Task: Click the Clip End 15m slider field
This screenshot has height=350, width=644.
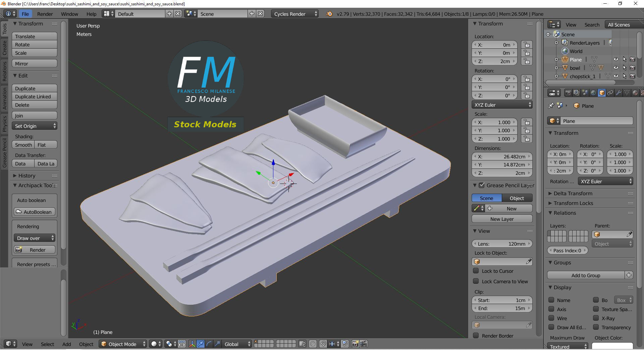Action: tap(502, 308)
